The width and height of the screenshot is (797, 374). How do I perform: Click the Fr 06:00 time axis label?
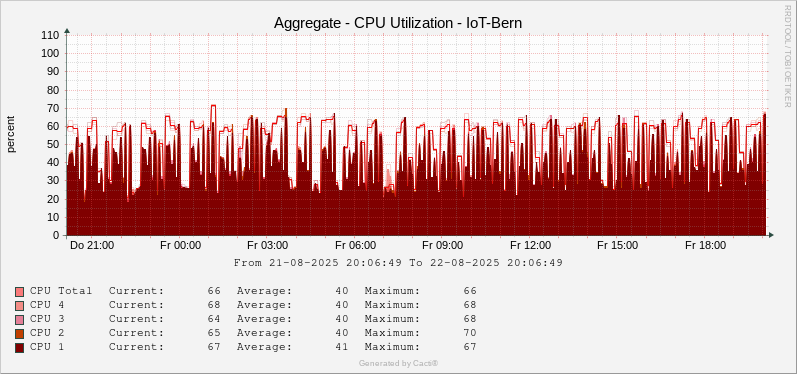(355, 245)
